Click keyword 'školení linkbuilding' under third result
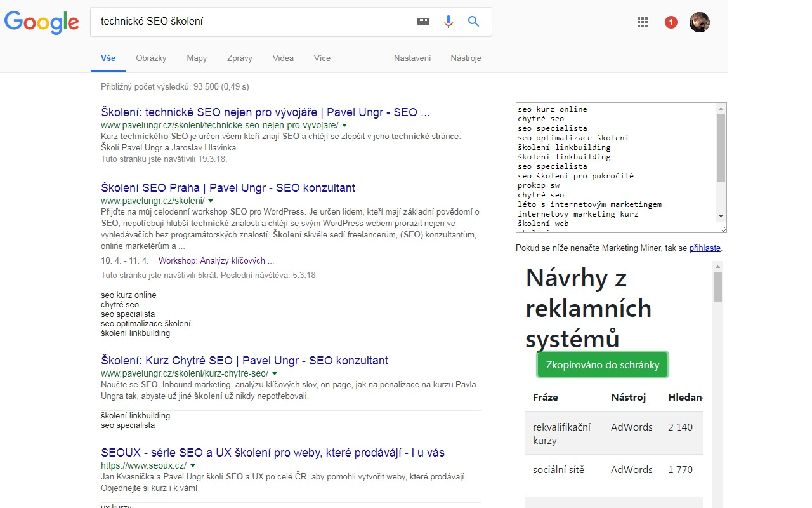 pos(135,416)
